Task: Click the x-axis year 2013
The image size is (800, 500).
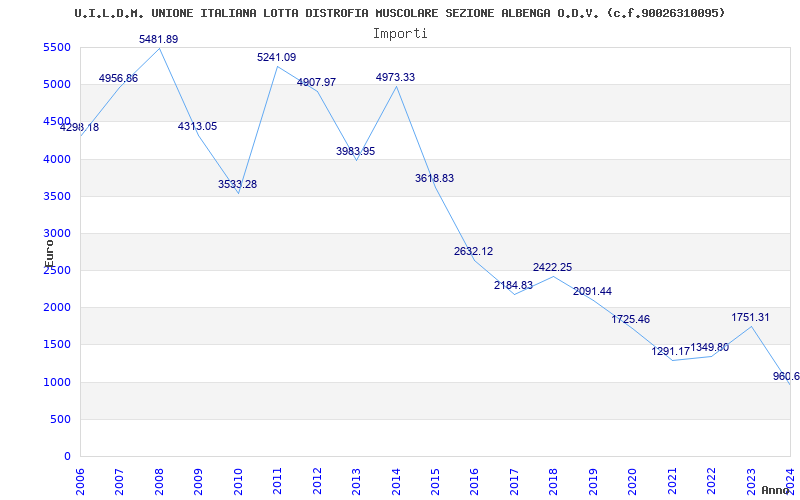Action: [x=357, y=481]
